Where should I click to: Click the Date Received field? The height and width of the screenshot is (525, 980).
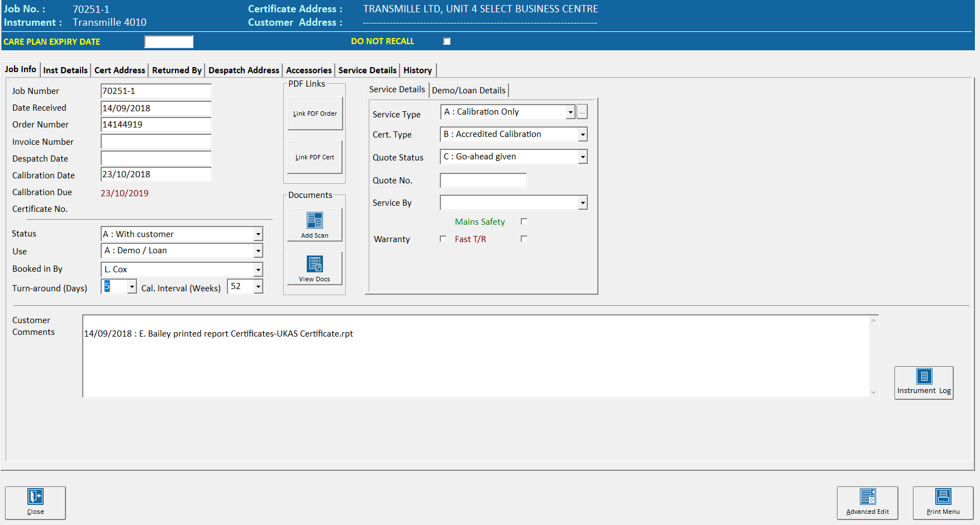point(156,108)
